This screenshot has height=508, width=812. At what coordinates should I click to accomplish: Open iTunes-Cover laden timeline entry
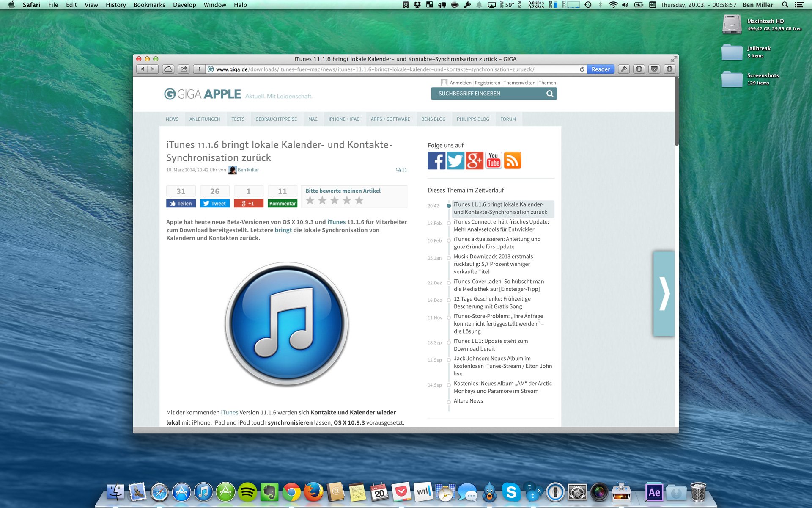click(x=499, y=285)
